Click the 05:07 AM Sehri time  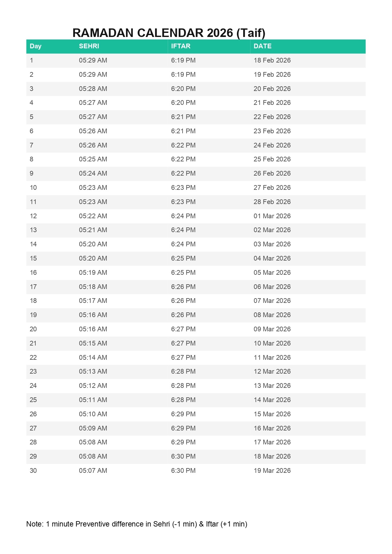[93, 471]
